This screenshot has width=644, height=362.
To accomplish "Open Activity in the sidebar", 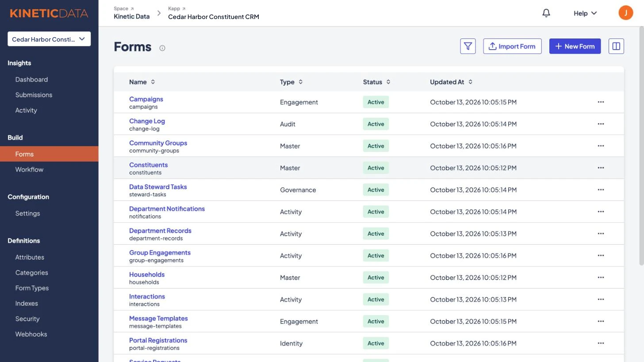I will (26, 111).
